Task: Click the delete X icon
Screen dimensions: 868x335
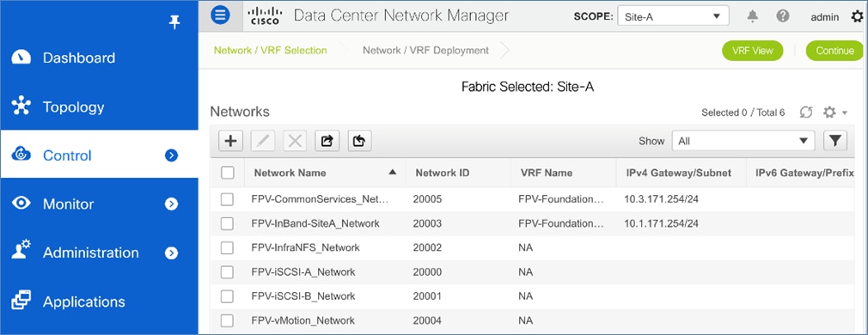Action: pos(295,141)
